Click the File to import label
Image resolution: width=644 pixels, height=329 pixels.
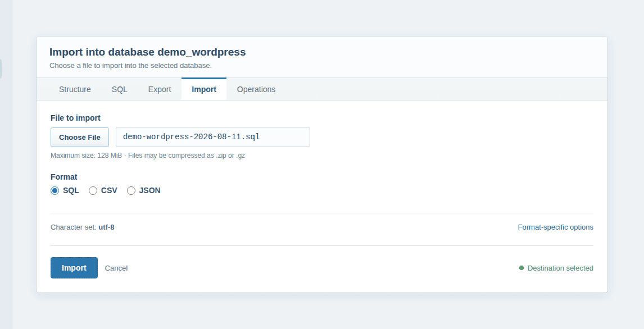point(75,118)
